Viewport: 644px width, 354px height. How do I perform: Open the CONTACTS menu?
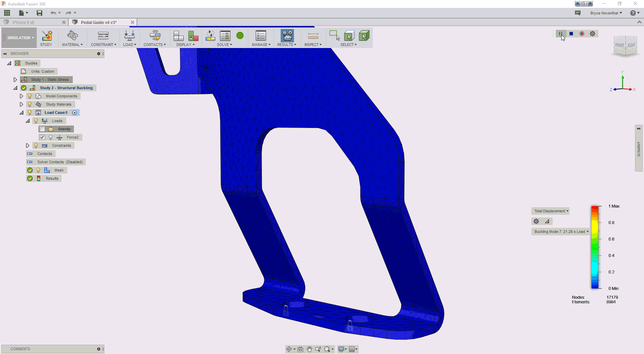[x=154, y=45]
